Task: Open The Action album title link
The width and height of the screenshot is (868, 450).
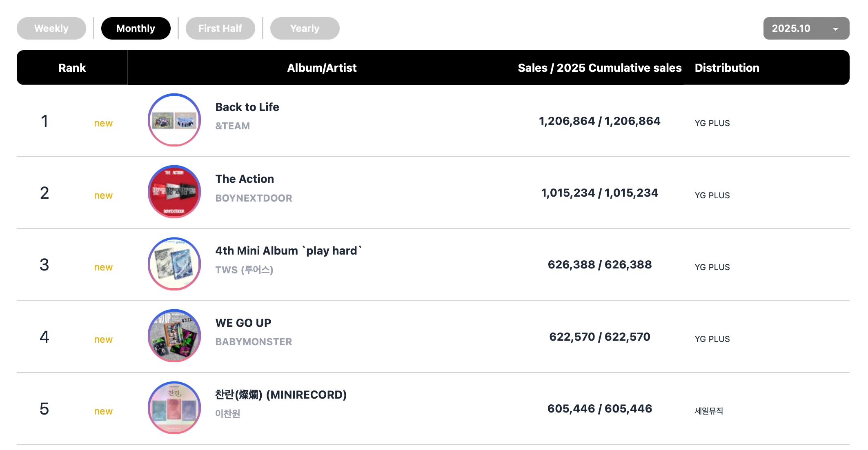Action: pyautogui.click(x=245, y=179)
